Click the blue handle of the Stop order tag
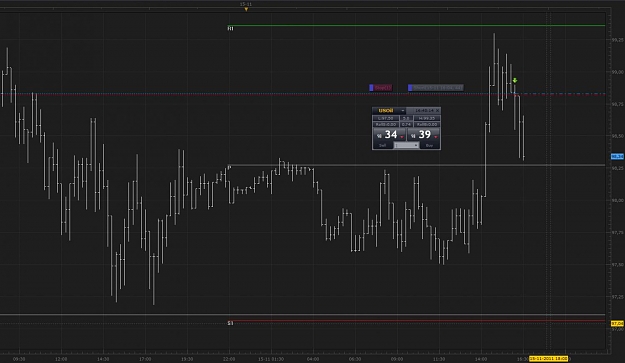Viewport: 625px width, 363px height. coord(371,88)
